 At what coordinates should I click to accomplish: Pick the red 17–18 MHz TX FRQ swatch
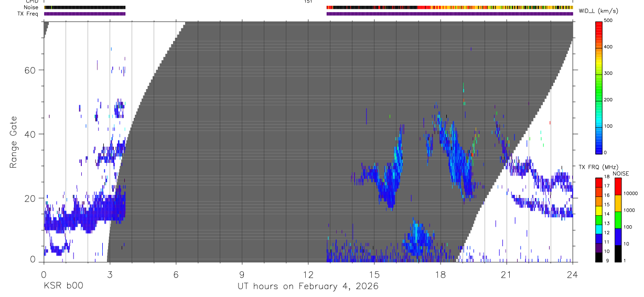(x=599, y=182)
